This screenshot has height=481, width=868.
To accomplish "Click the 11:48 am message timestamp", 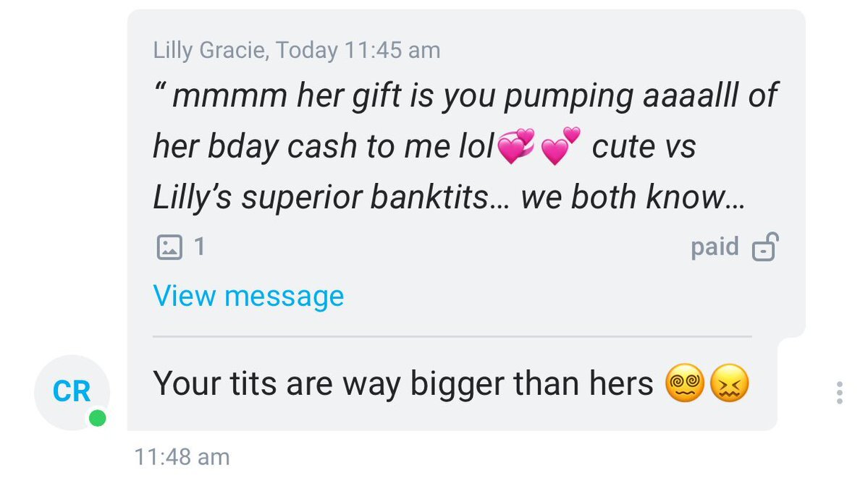I will pyautogui.click(x=182, y=457).
